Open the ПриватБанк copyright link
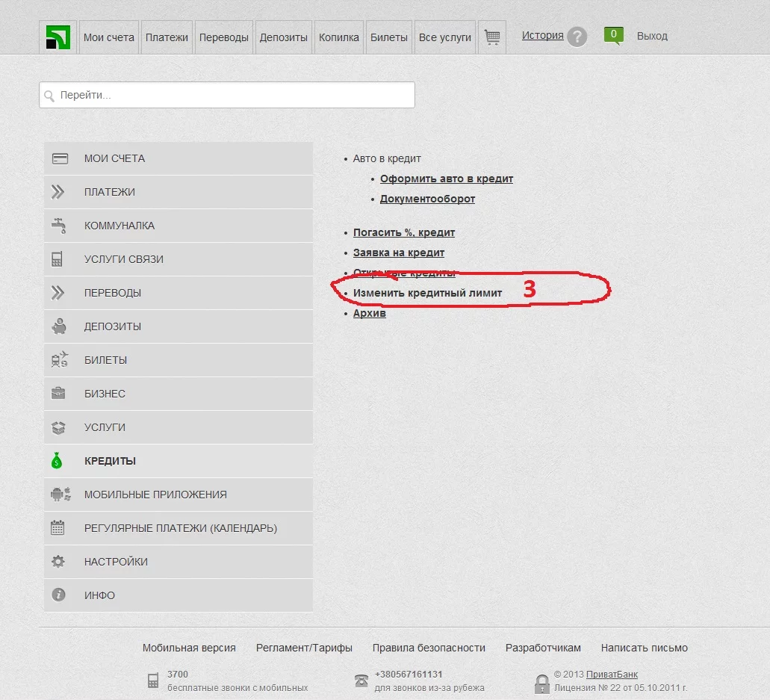Image resolution: width=770 pixels, height=700 pixels. click(x=612, y=675)
